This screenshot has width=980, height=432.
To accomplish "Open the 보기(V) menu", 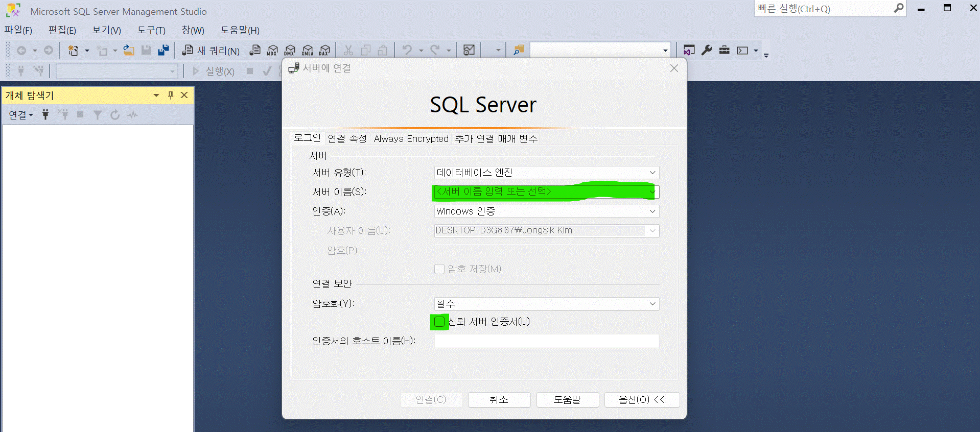I will coord(106,30).
